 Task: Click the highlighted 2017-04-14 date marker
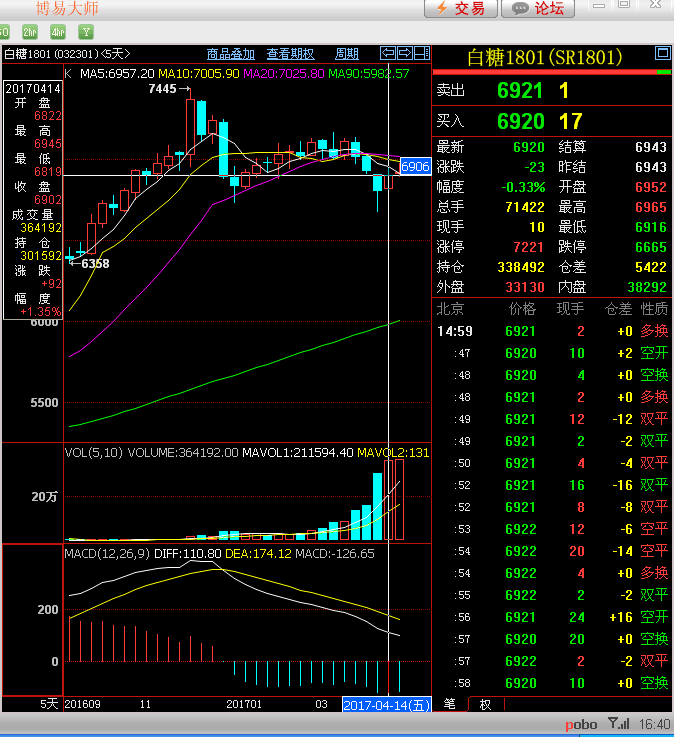click(x=386, y=704)
